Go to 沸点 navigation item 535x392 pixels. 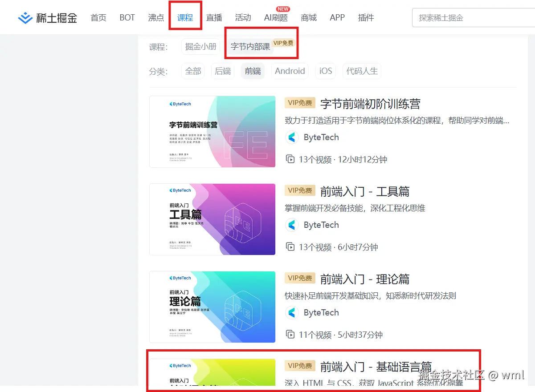pos(156,18)
